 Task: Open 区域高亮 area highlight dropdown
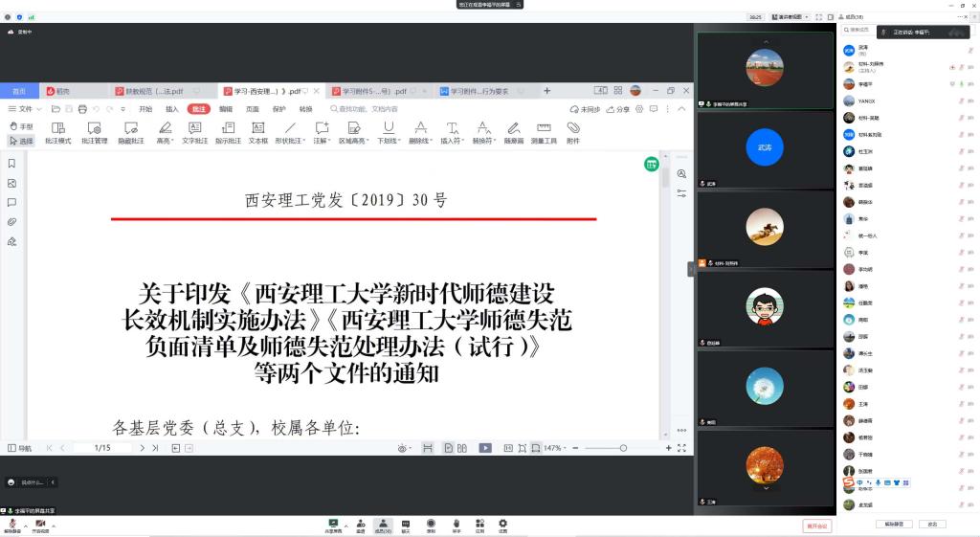[x=354, y=133]
